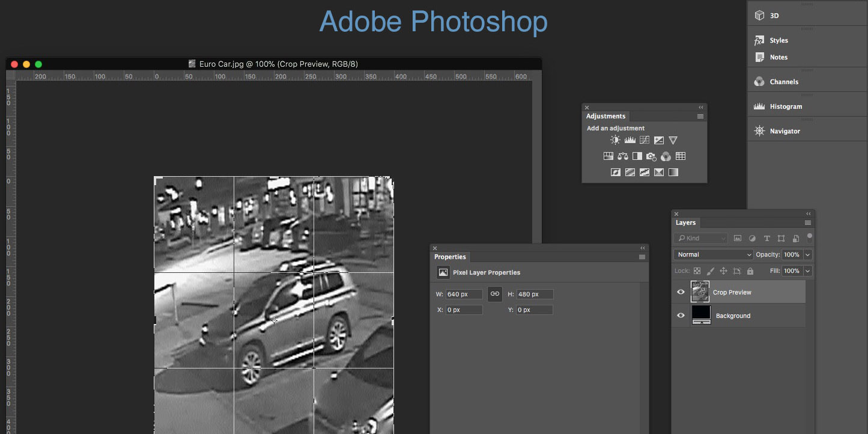Open the Histogram panel
This screenshot has width=868, height=434.
786,106
